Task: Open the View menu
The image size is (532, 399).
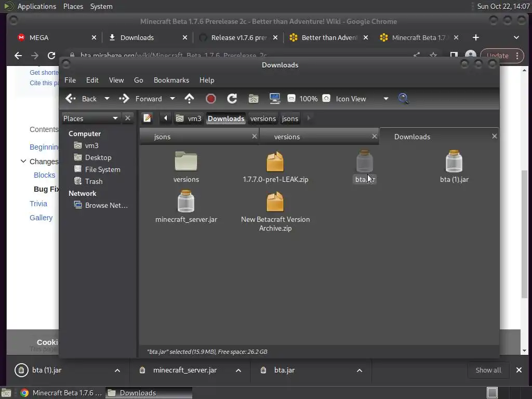Action: (116, 80)
